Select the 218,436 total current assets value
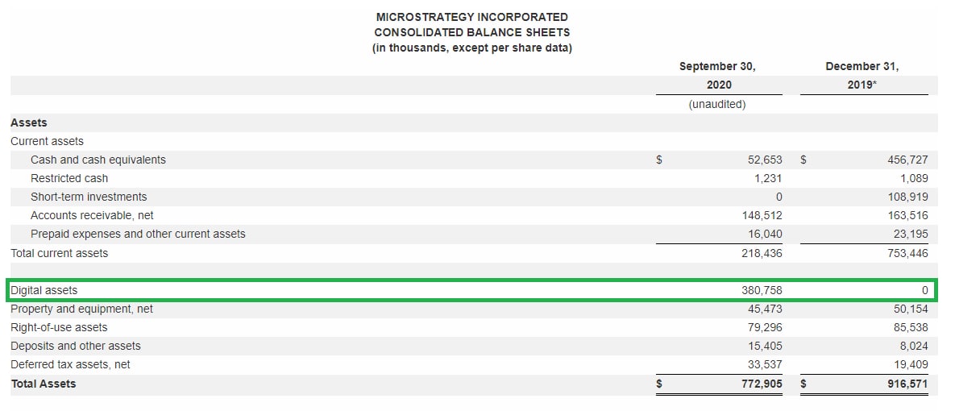 (762, 253)
